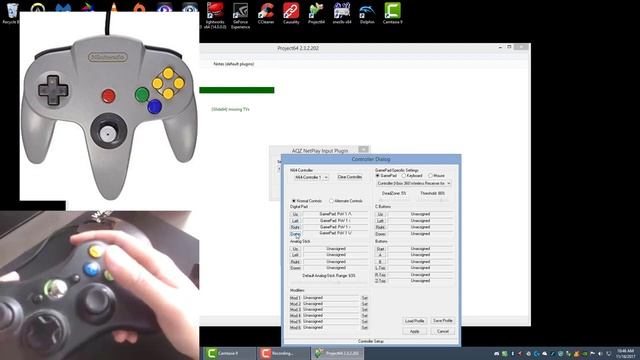
Task: Click Set for Mod 5
Action: coord(364,322)
